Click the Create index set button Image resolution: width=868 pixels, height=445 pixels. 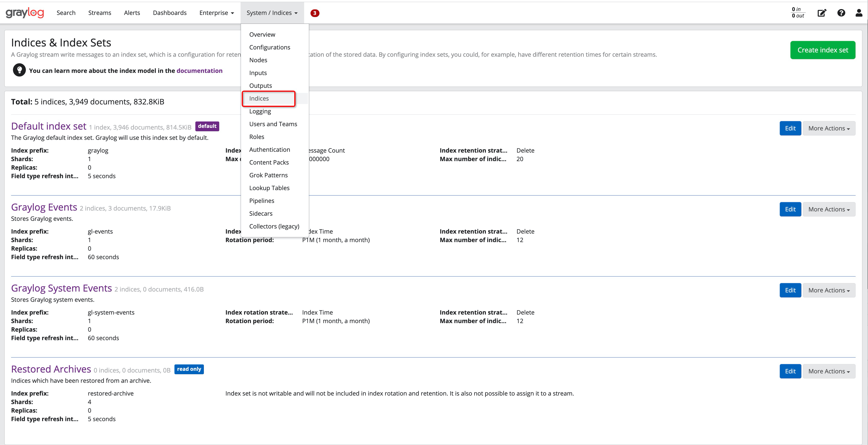(x=823, y=50)
